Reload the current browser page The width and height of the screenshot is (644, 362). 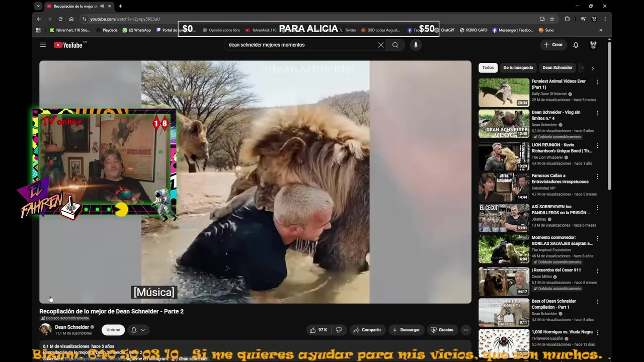click(x=60, y=19)
